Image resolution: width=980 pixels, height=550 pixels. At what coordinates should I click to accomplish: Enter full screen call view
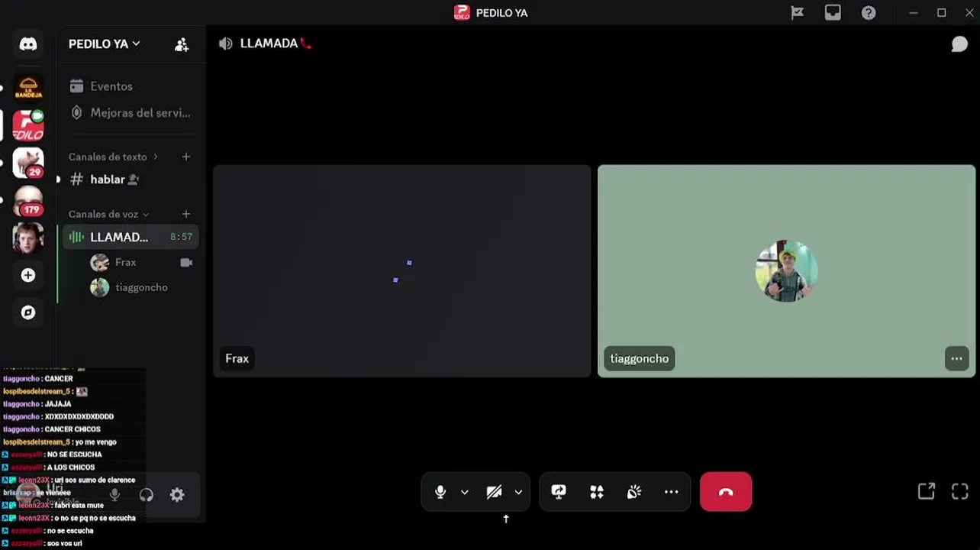coord(960,491)
